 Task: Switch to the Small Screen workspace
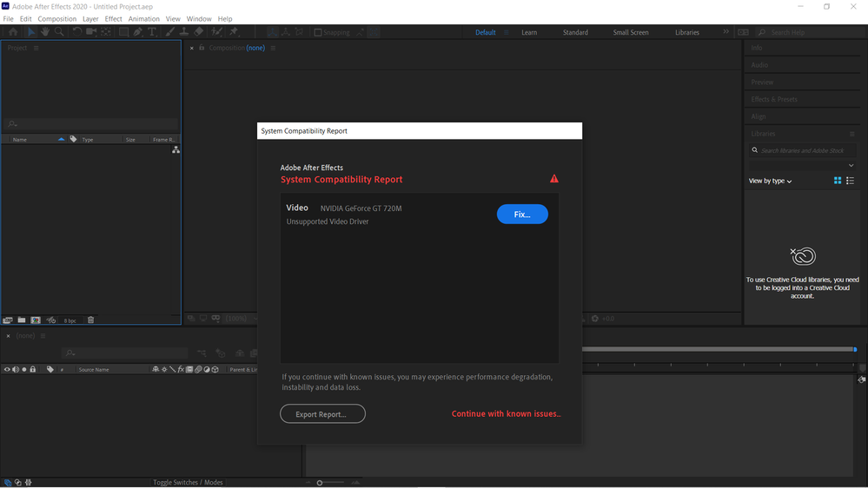pyautogui.click(x=631, y=33)
